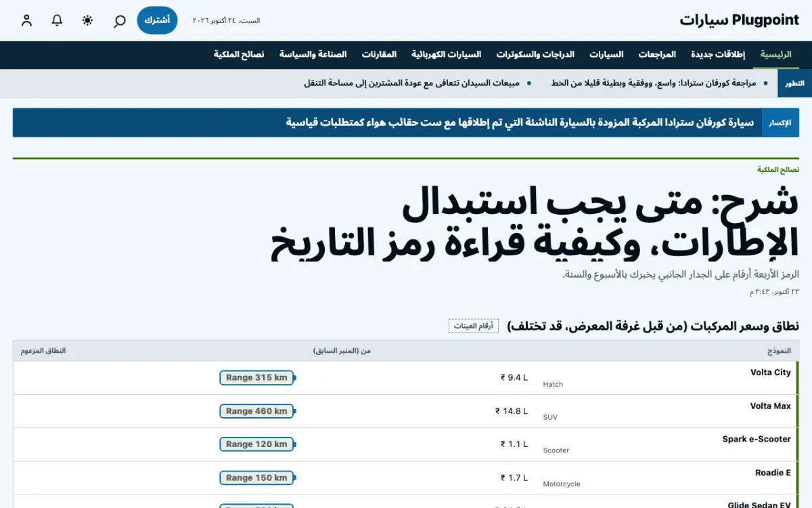Click the من (المنبر السابق) column header

(342, 351)
